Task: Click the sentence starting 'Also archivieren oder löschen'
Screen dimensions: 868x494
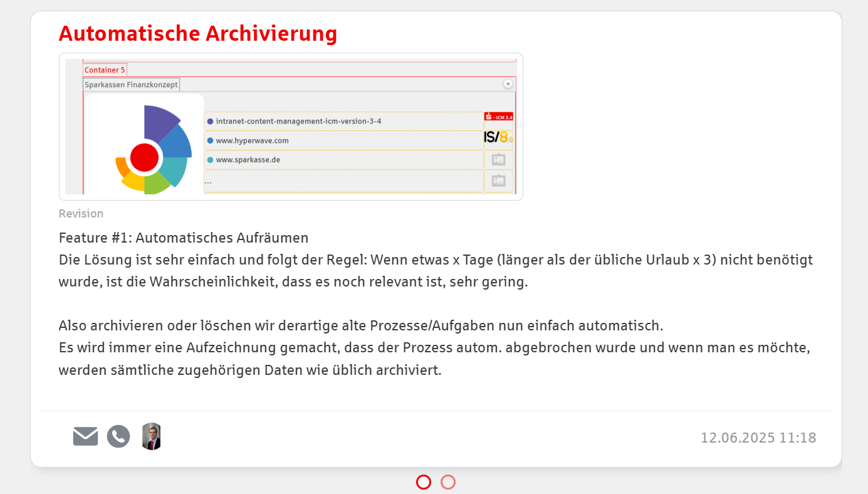Action: point(361,326)
